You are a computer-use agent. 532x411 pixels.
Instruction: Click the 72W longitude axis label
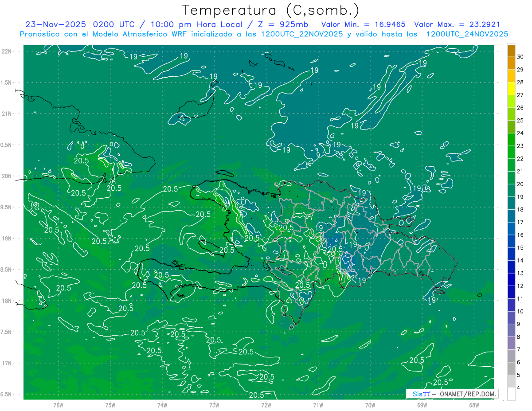[266, 405]
